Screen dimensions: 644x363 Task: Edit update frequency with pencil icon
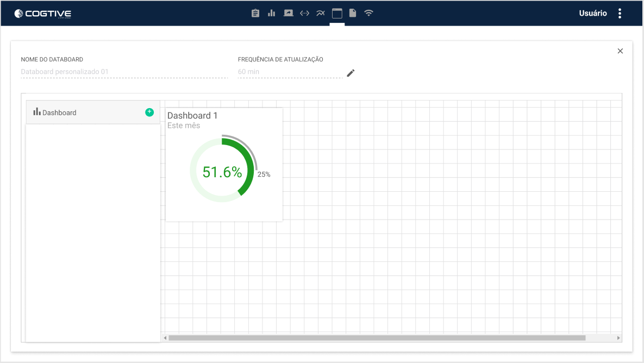(x=351, y=73)
